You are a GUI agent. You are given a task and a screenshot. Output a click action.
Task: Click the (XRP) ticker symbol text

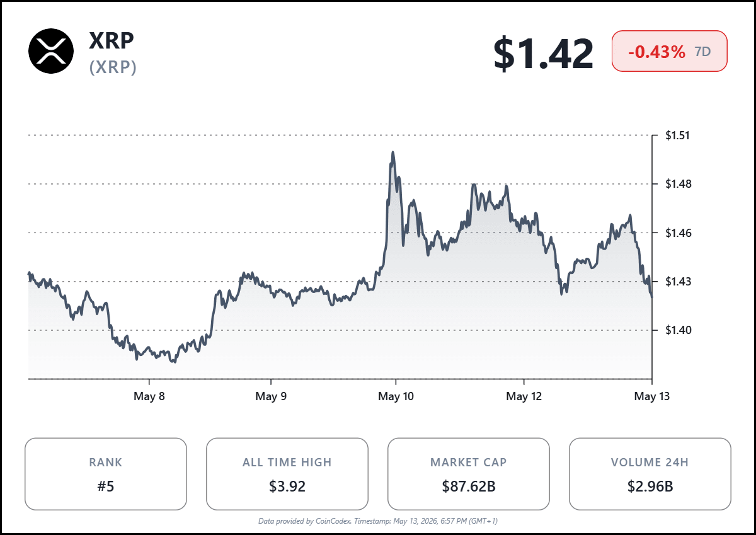click(x=113, y=67)
